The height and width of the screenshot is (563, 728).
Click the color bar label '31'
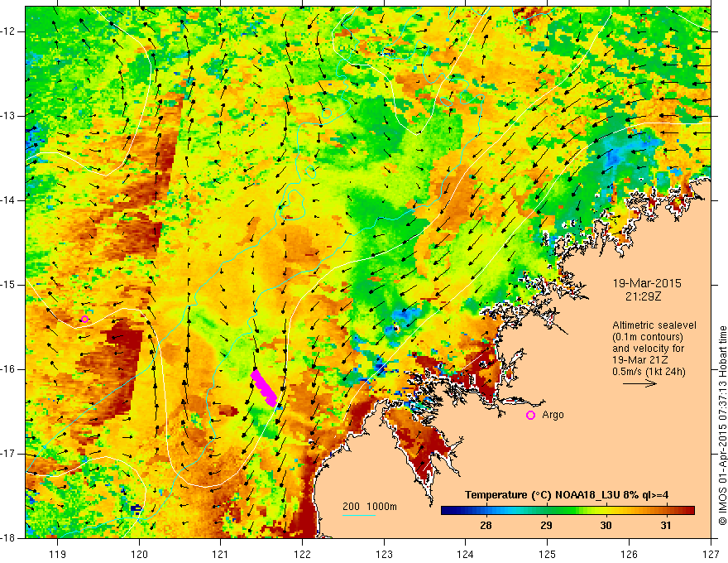[666, 526]
